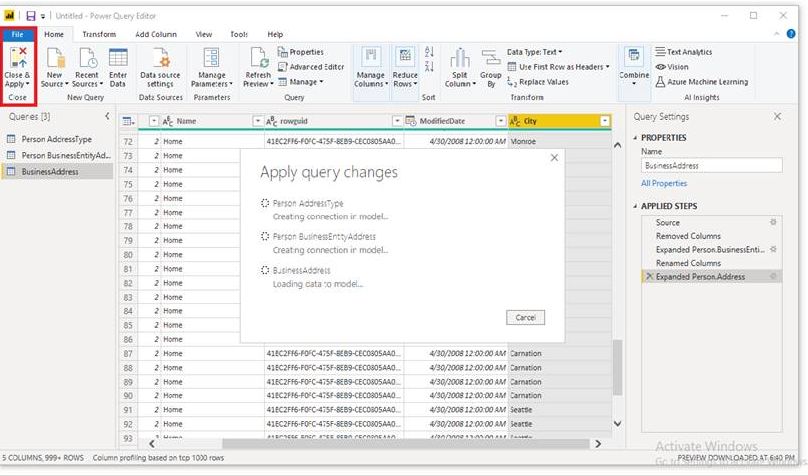
Task: Open the City column filter dropdown
Action: coord(605,121)
